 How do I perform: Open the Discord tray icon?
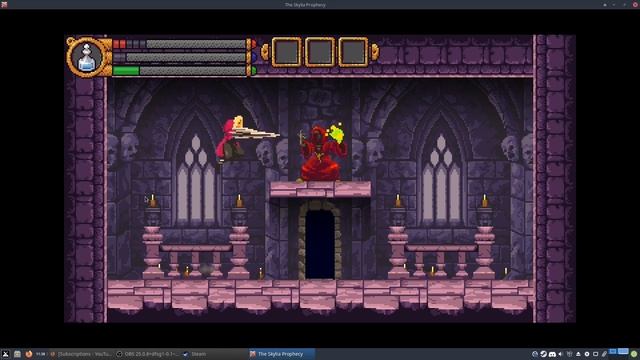(552, 354)
